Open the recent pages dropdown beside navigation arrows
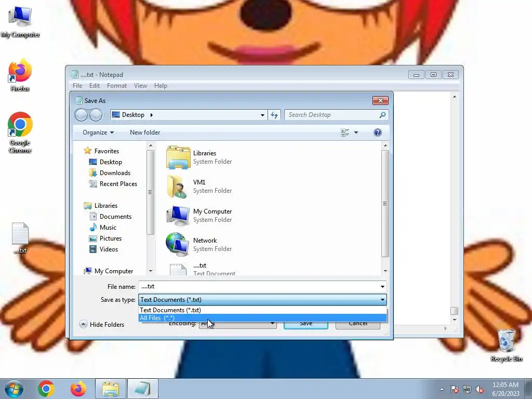 tap(106, 115)
